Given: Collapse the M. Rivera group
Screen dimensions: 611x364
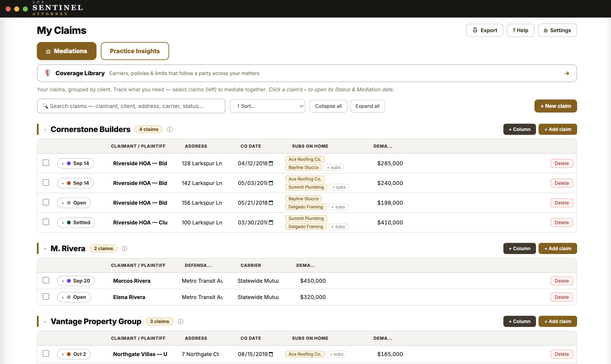Looking at the screenshot, I should click(x=45, y=249).
